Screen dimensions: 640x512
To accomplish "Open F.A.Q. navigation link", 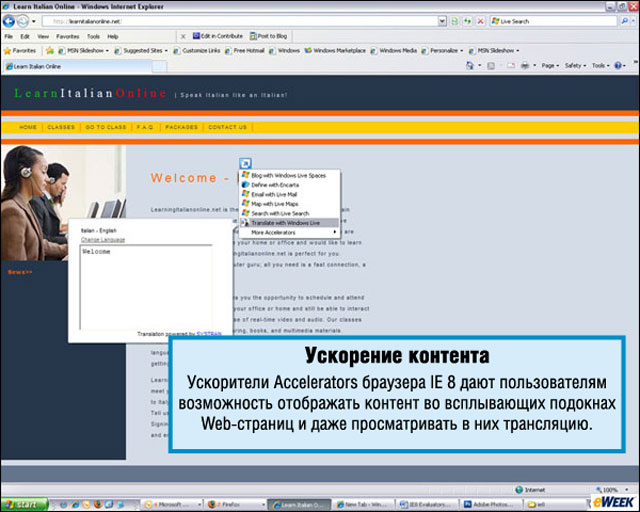I will point(145,127).
